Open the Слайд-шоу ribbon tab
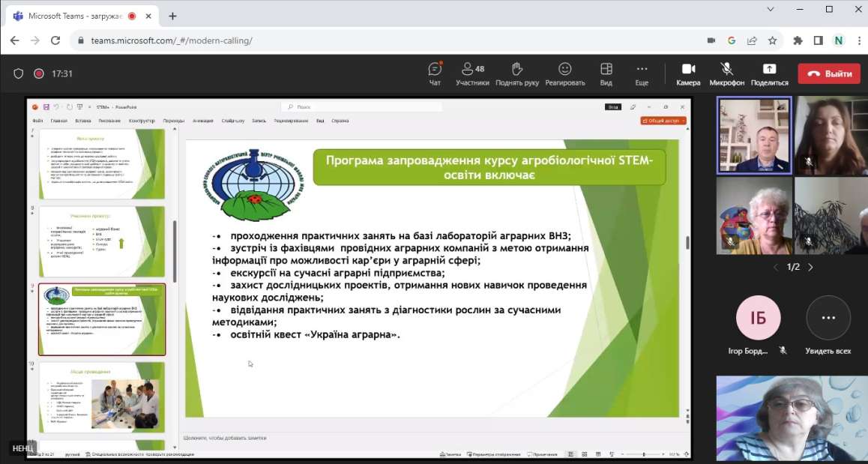Image resolution: width=868 pixels, height=464 pixels. click(x=232, y=121)
